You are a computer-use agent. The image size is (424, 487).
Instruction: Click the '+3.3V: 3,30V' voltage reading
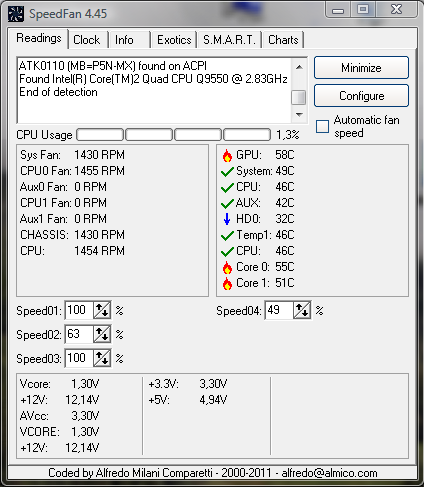coord(188,384)
